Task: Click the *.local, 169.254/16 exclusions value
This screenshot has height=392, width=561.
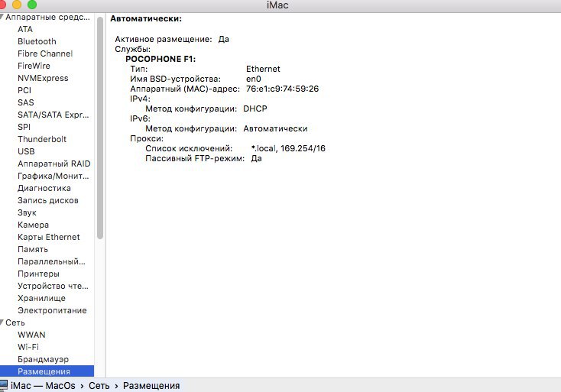Action: click(x=288, y=148)
